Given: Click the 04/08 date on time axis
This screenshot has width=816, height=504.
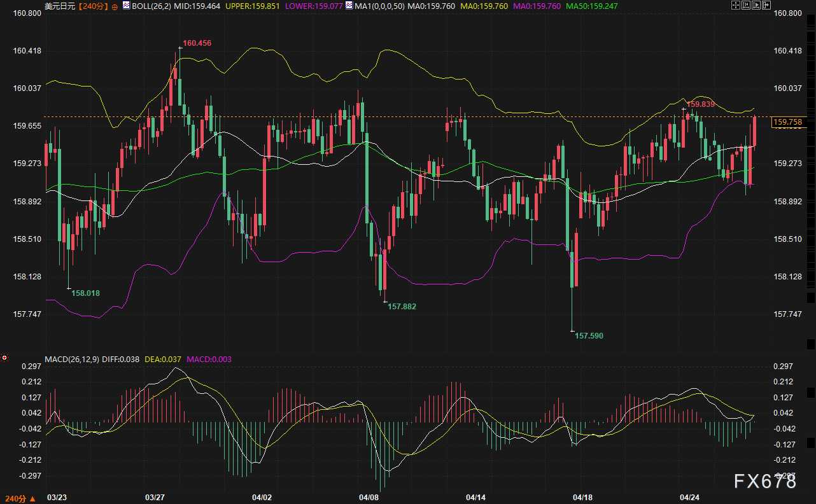Looking at the screenshot, I should click(x=369, y=497).
